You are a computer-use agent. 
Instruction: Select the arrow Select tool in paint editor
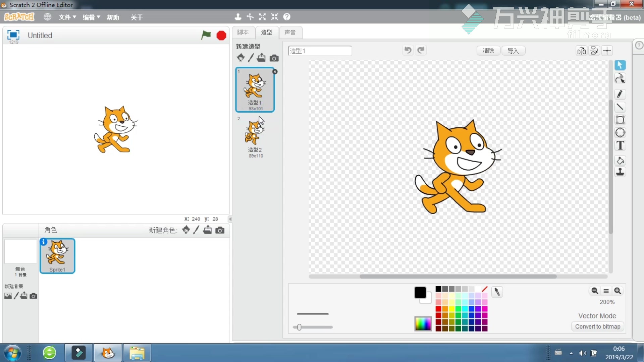point(620,65)
